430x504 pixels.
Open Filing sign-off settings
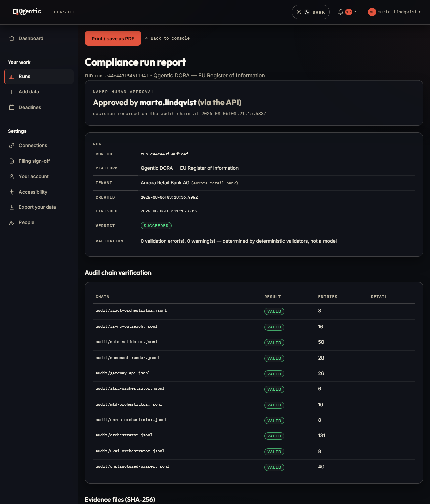39,161
